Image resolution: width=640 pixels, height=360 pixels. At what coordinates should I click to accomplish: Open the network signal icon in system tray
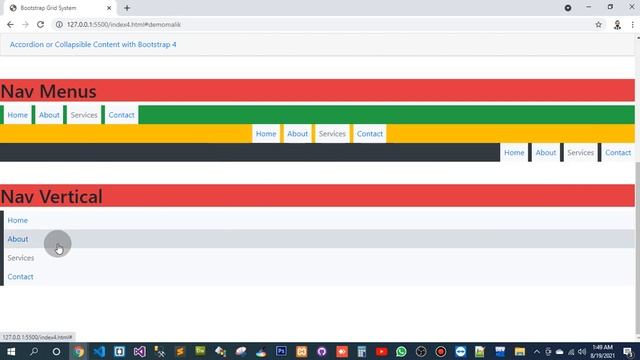point(571,351)
